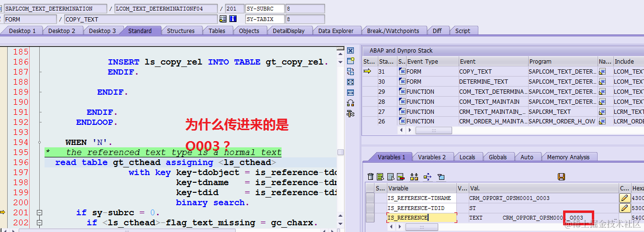Open the Break./Watchpoints tab

[x=393, y=31]
